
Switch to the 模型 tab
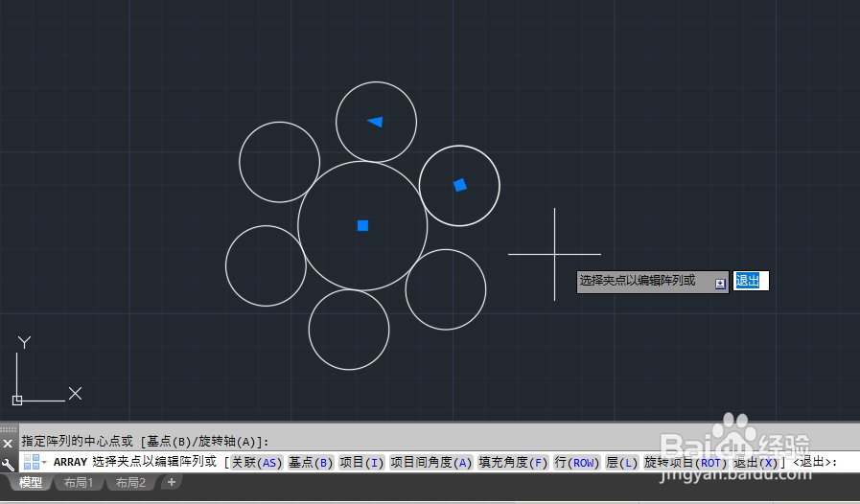(x=30, y=483)
